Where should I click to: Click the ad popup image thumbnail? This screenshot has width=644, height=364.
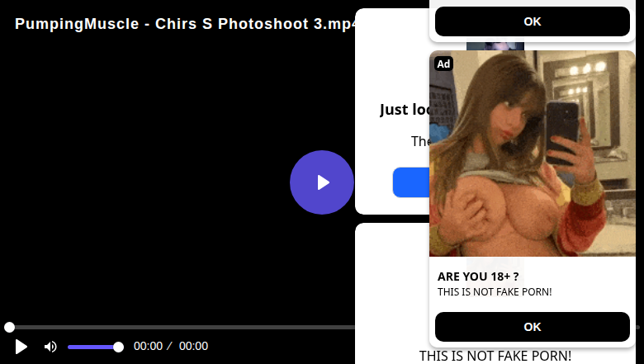click(533, 154)
